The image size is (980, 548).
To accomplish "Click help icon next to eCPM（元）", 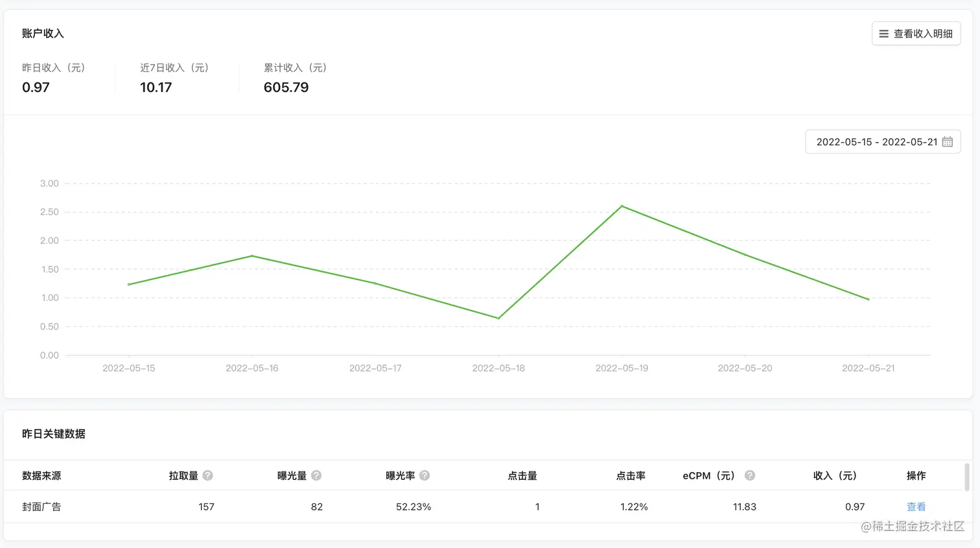I will [x=750, y=475].
